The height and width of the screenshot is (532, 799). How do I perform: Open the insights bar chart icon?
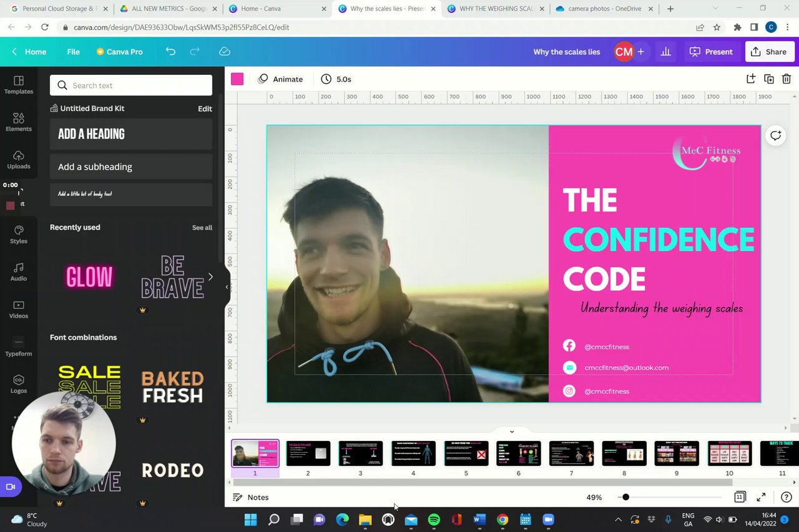pyautogui.click(x=665, y=52)
